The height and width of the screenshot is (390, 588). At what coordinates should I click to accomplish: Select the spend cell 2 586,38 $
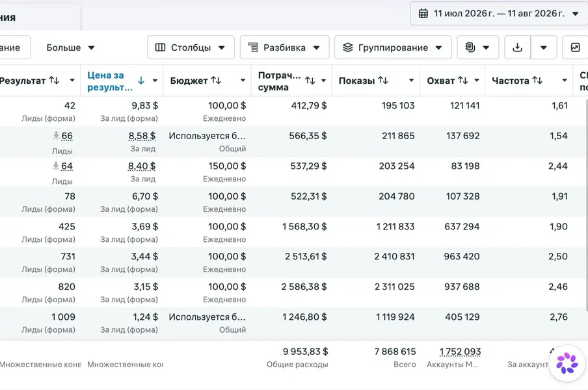[x=304, y=287]
